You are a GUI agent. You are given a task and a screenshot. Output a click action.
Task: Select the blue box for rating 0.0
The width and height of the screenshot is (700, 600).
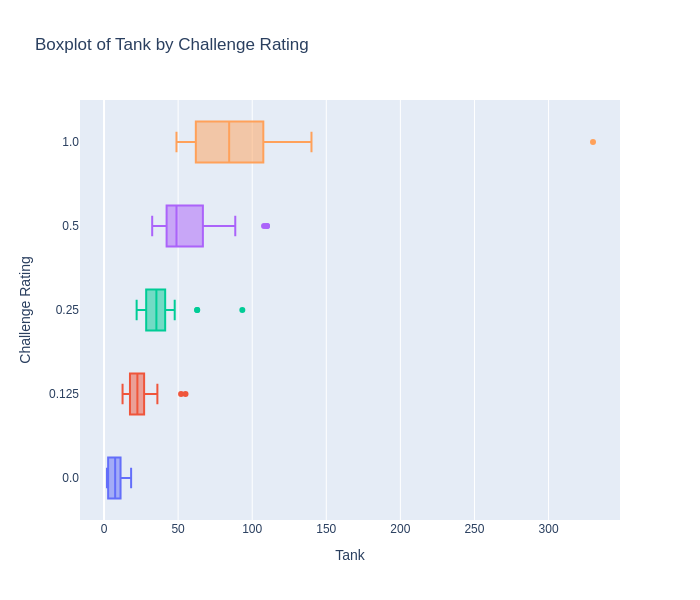pos(114,478)
